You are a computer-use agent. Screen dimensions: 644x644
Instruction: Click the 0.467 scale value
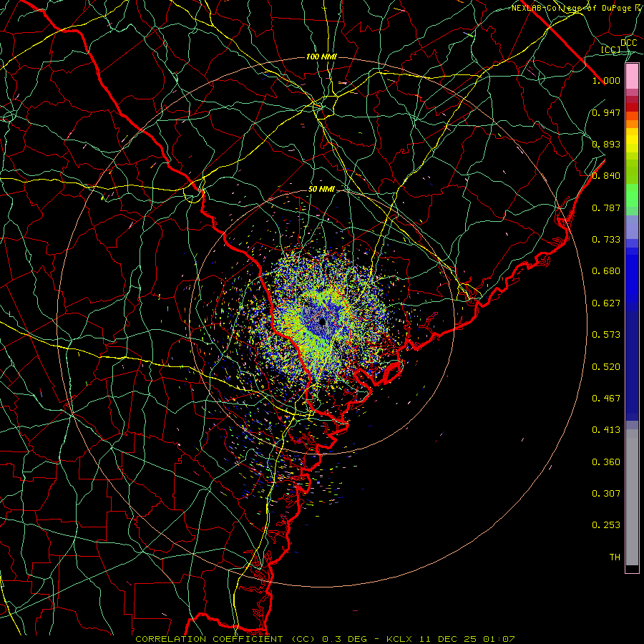tap(606, 399)
